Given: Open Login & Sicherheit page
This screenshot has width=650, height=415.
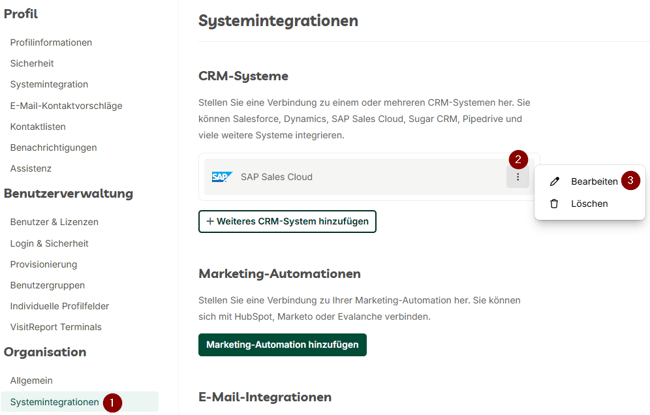Looking at the screenshot, I should pos(49,243).
